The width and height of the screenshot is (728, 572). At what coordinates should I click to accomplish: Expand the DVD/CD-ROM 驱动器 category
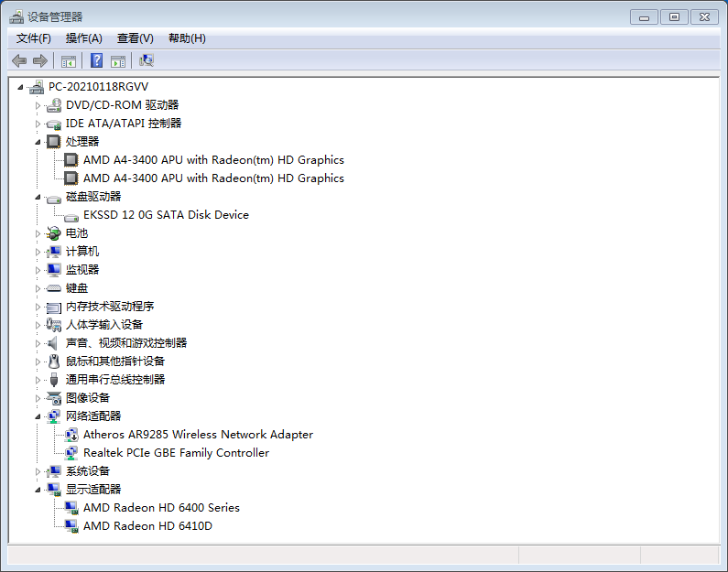click(38, 106)
